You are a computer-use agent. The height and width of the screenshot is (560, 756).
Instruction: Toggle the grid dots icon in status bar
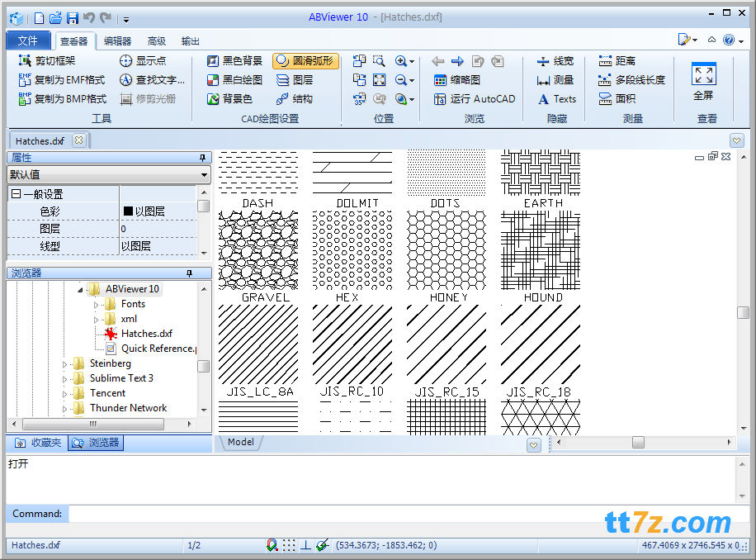(289, 545)
